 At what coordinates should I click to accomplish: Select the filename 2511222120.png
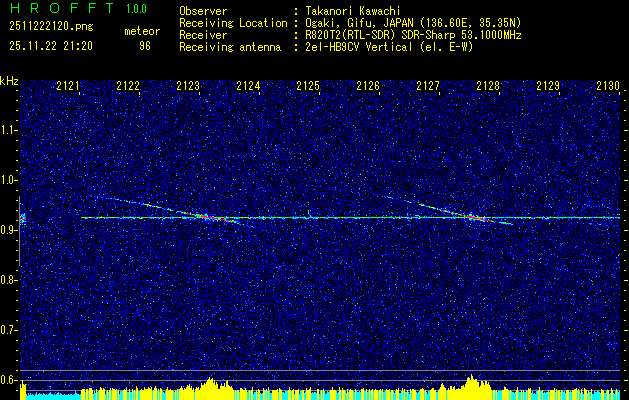tap(51, 27)
